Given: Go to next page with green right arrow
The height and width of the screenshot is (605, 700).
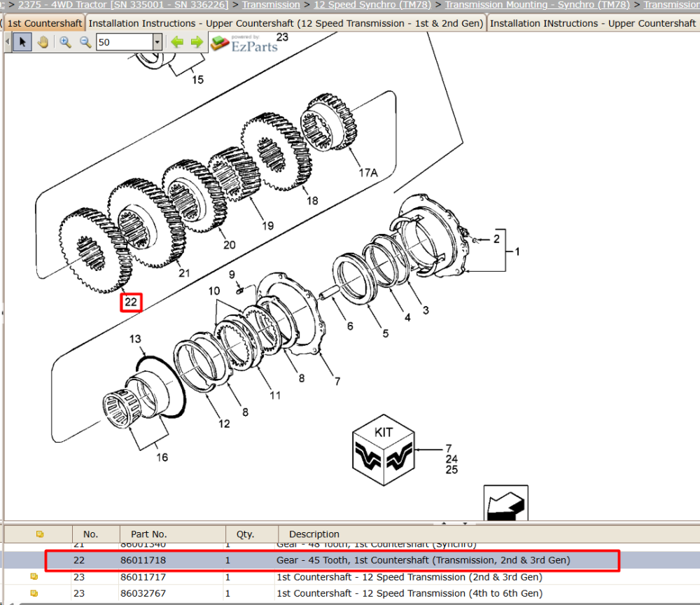Looking at the screenshot, I should pyautogui.click(x=197, y=43).
